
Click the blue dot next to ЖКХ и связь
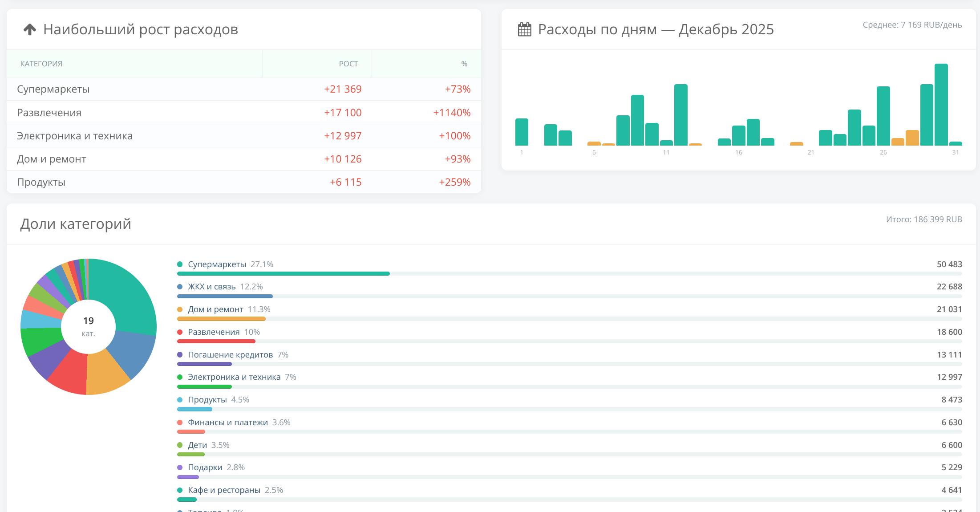pos(180,287)
